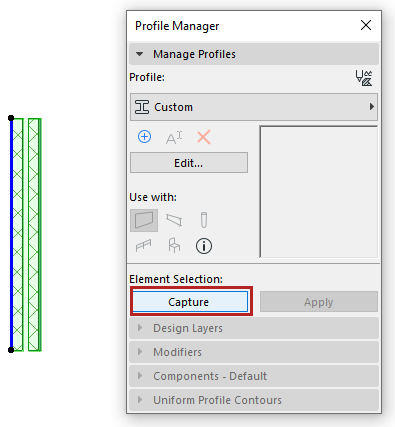Toggle the Wall use-with button
Viewport: 395px width, 427px height.
(144, 220)
